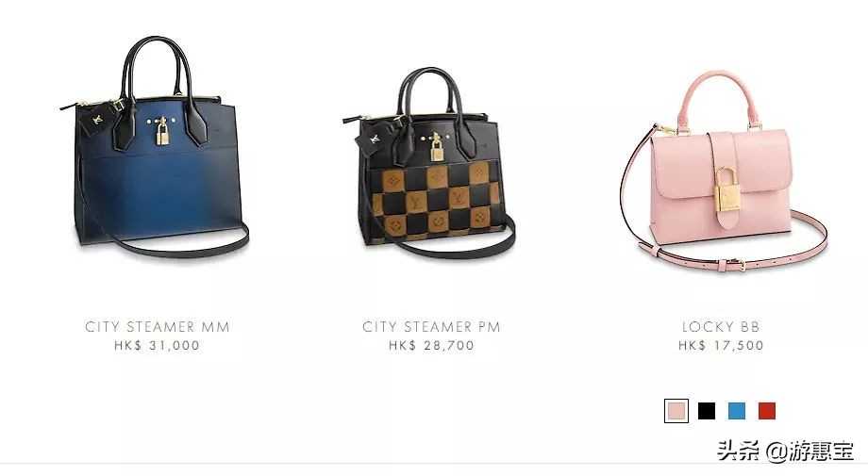Click the gold padlock on blue bag
Screen dimensions: 868x476
(x=162, y=132)
